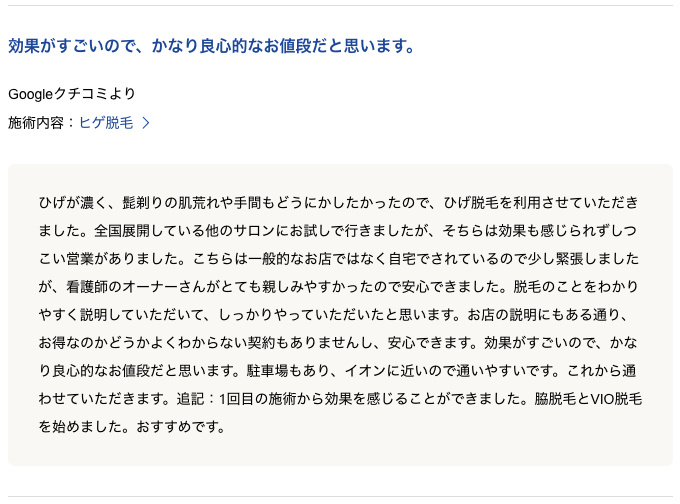Click the words 脇脱毛とVIO脱毛
This screenshot has width=680, height=504.
click(x=588, y=399)
